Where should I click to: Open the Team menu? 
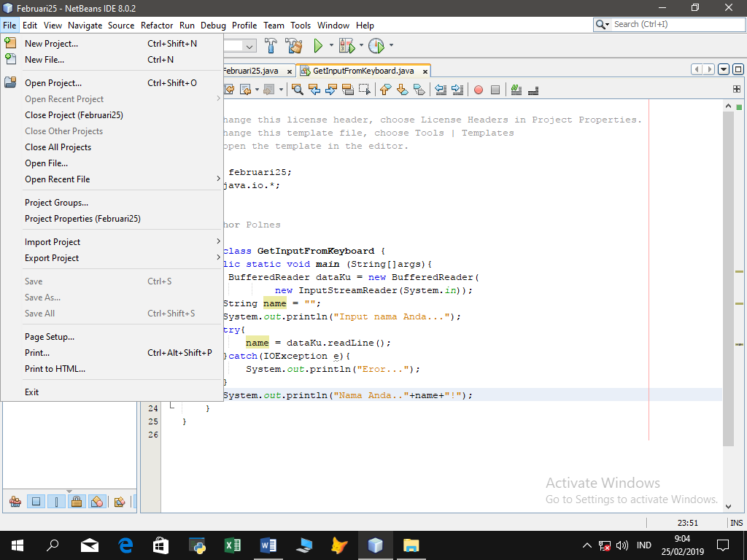tap(274, 26)
